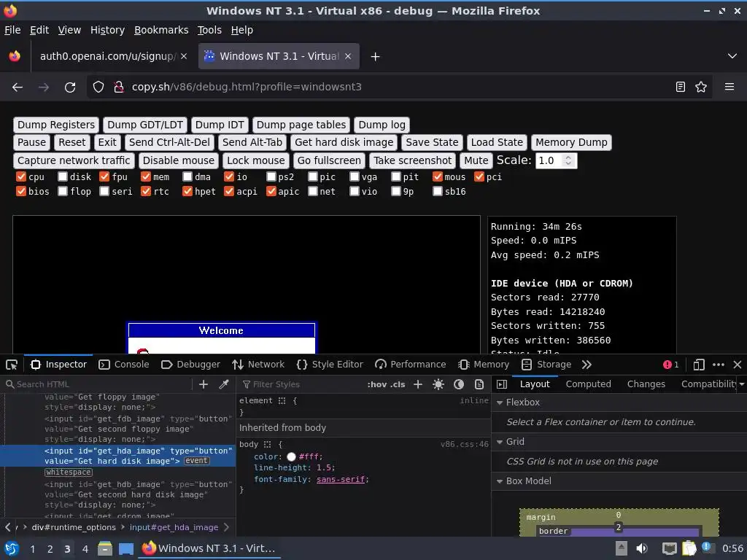Open the Computed sidebar tab

589,384
